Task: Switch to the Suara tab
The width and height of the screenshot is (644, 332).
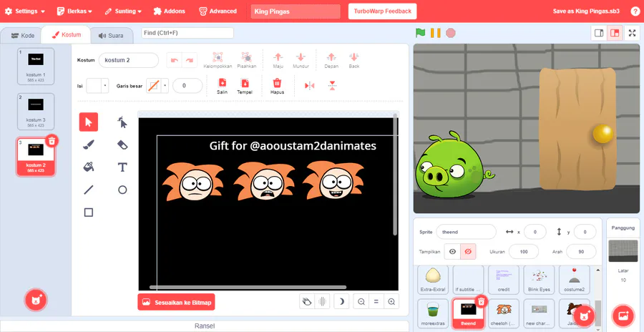Action: [111, 36]
